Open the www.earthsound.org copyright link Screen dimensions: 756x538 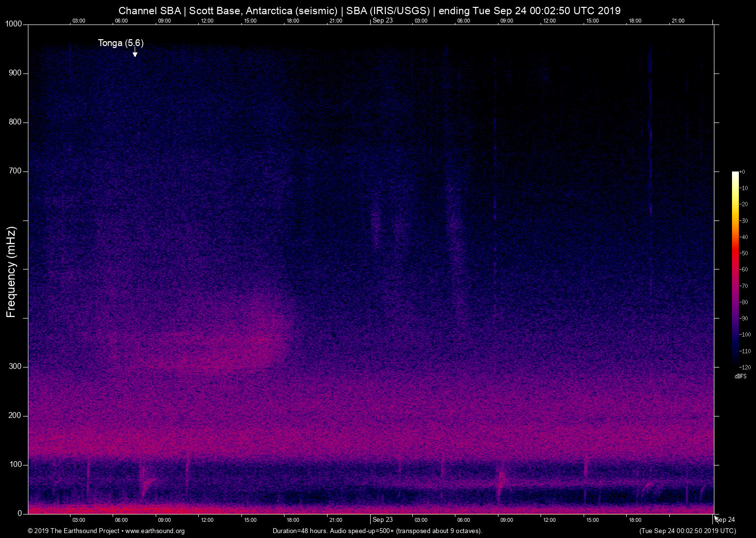(155, 531)
